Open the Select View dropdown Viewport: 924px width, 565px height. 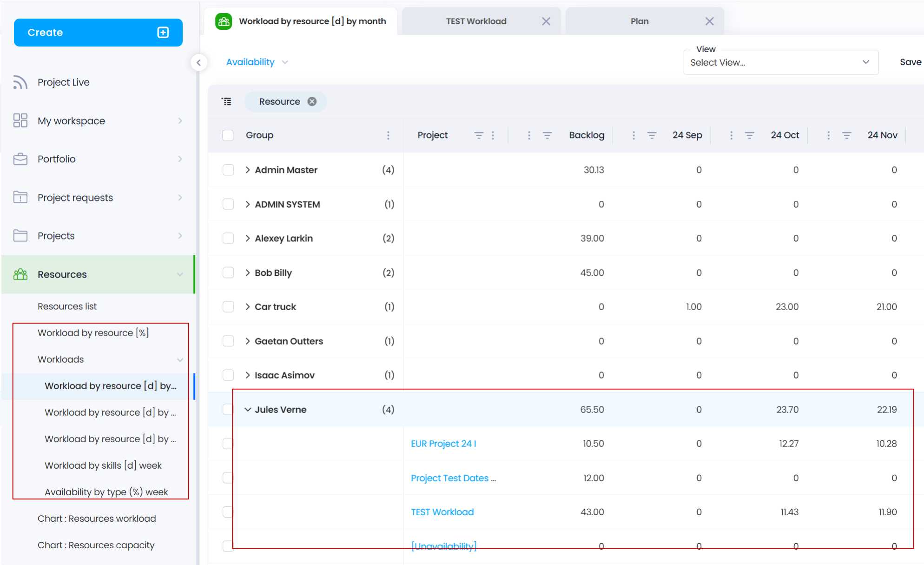(781, 62)
